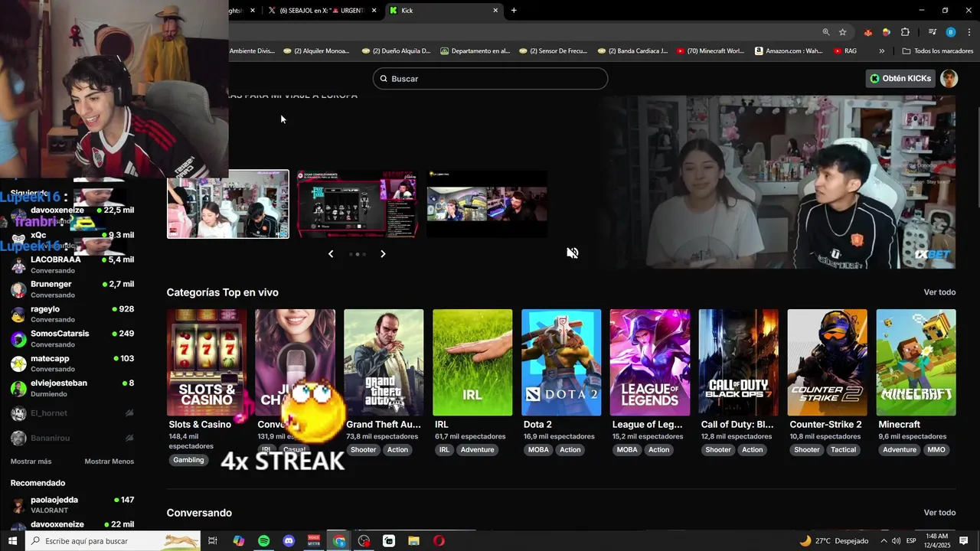This screenshot has width=980, height=551.
Task: Open the Chrome extensions puzzle icon
Action: 905,32
